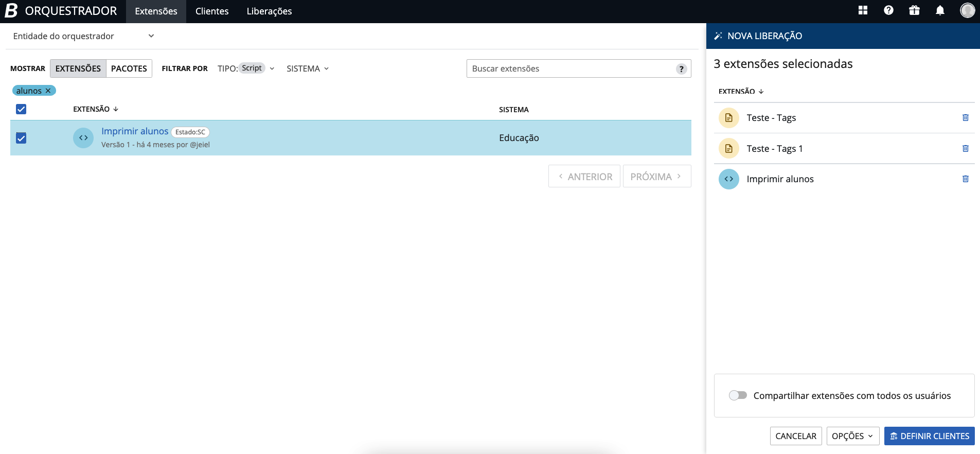980x454 pixels.
Task: Click the script icon of Imprimir alunos row
Action: (83, 138)
